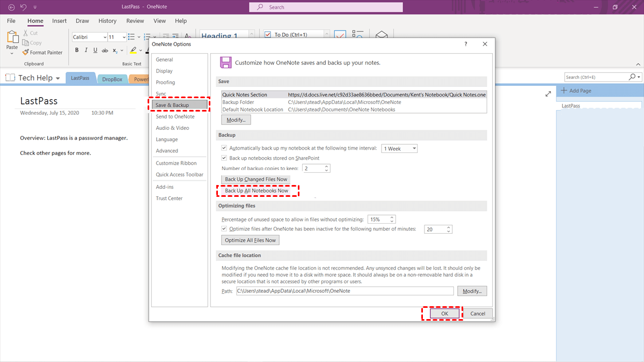Toggle Underline formatting
Screen dimensions: 644x362
tap(95, 50)
